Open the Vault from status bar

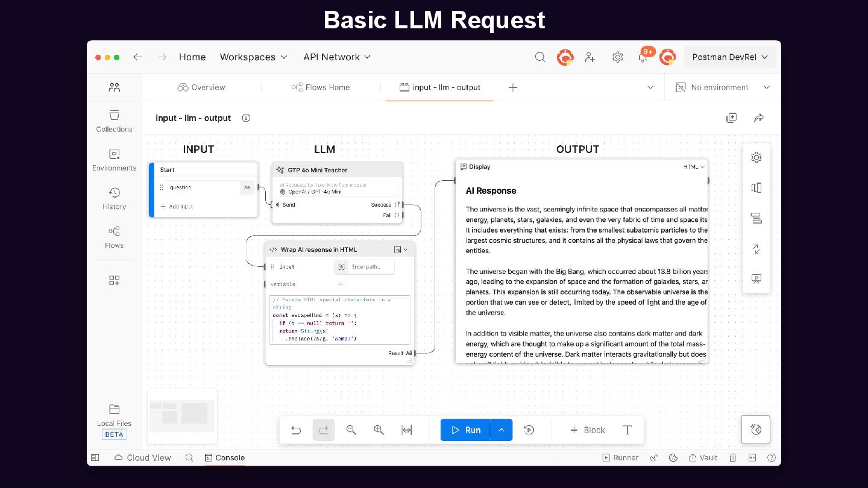703,458
